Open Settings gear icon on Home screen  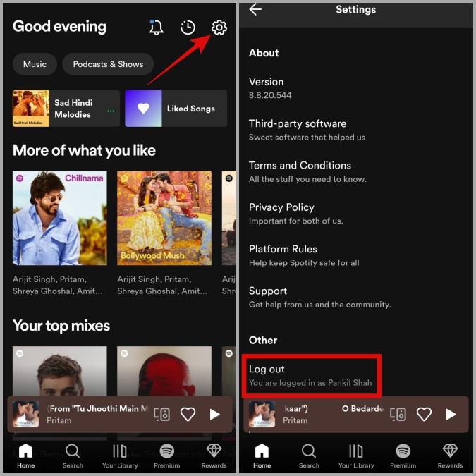[219, 28]
